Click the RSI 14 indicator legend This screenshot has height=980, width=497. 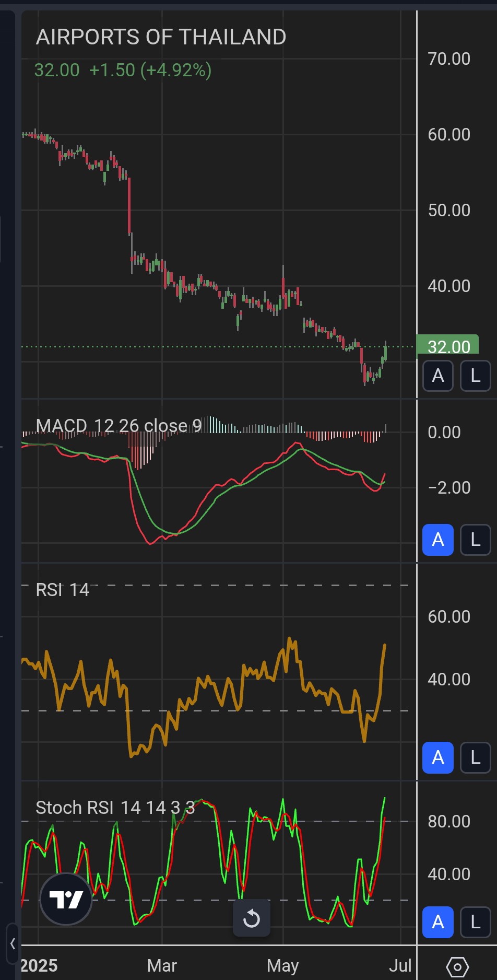pos(62,590)
